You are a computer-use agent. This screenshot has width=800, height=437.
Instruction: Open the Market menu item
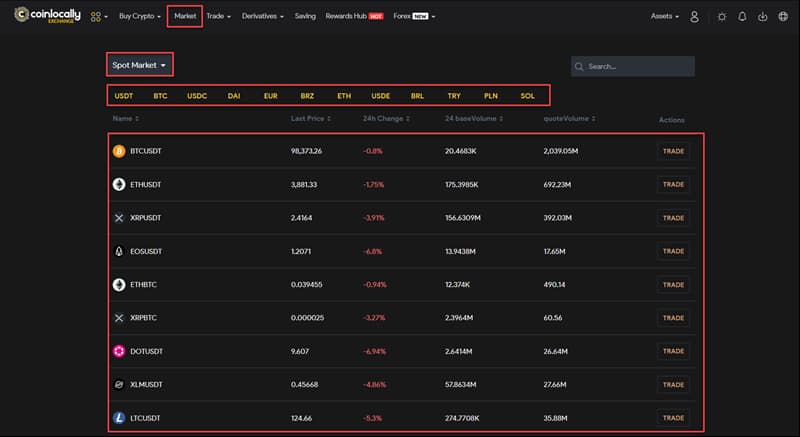(185, 16)
